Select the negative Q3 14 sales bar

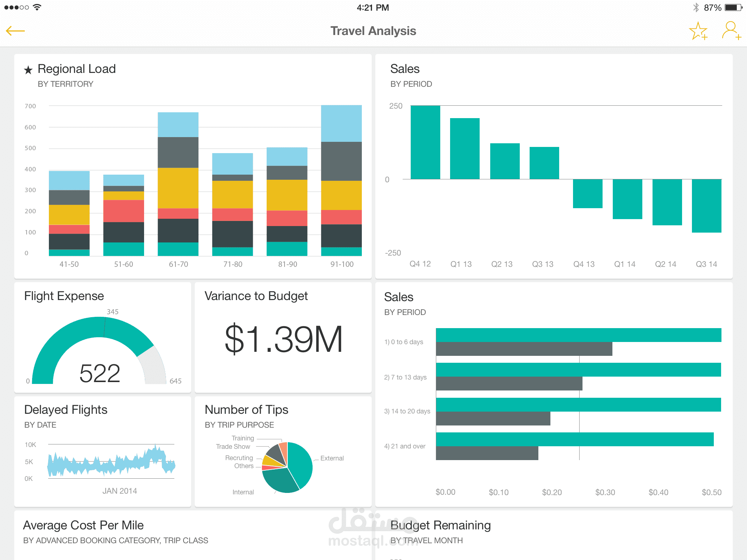click(707, 206)
